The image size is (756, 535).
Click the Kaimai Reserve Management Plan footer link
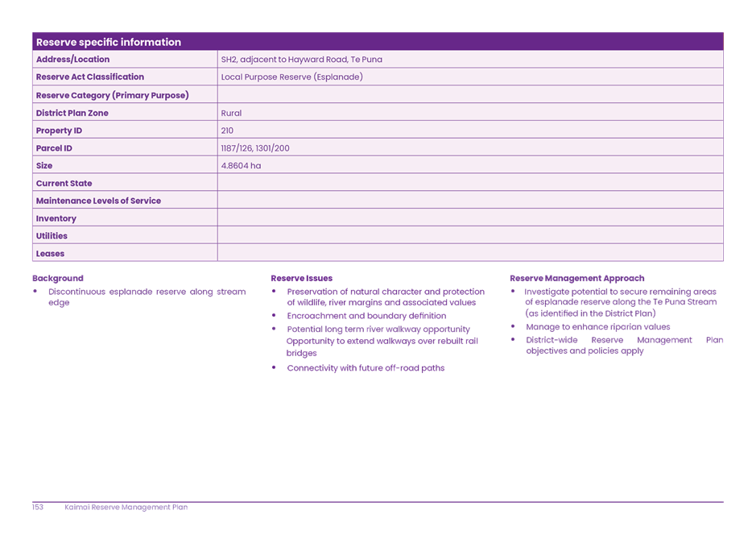(126, 508)
